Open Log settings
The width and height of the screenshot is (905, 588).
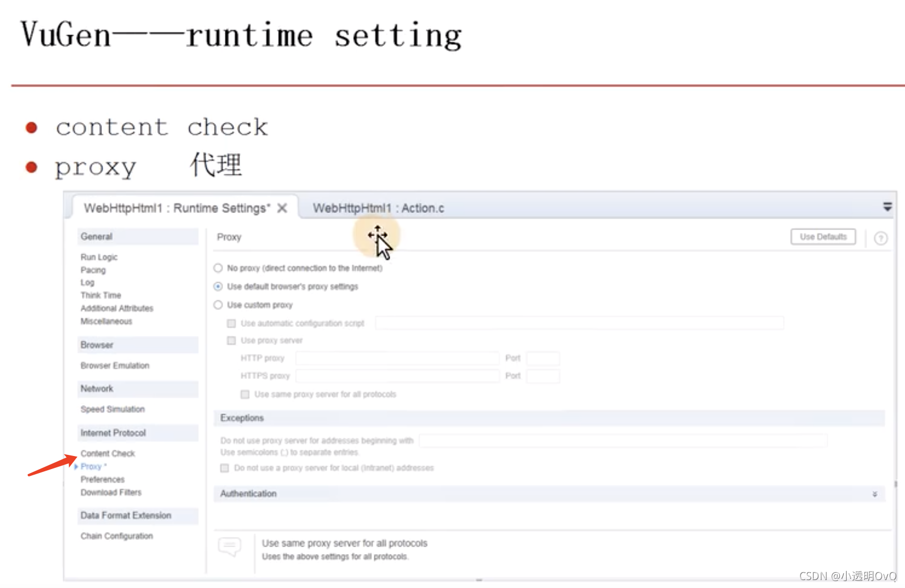click(87, 283)
